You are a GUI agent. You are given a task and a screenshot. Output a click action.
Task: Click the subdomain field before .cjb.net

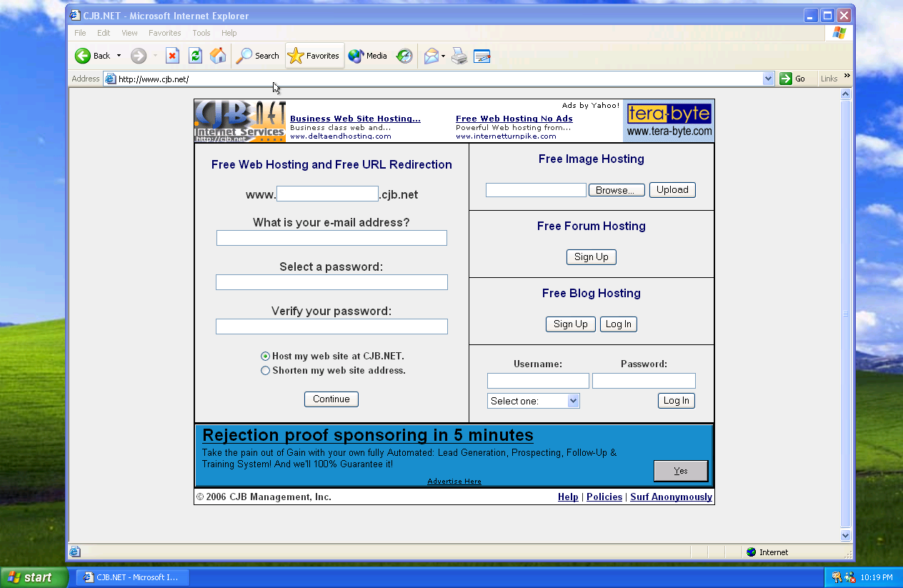tap(327, 194)
